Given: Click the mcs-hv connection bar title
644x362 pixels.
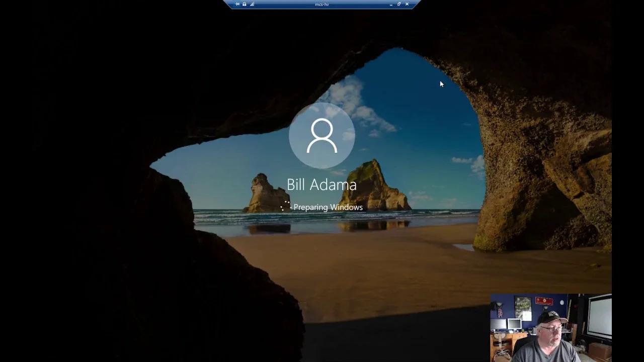Looking at the screenshot, I should coord(321,4).
